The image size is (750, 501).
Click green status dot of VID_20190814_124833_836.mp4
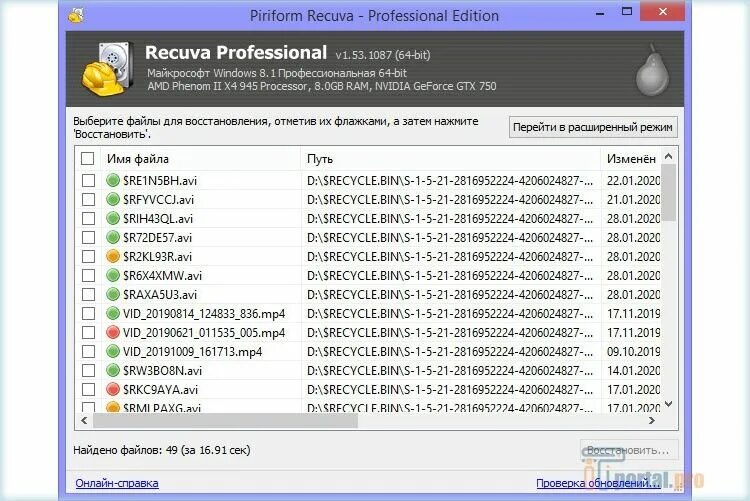113,313
